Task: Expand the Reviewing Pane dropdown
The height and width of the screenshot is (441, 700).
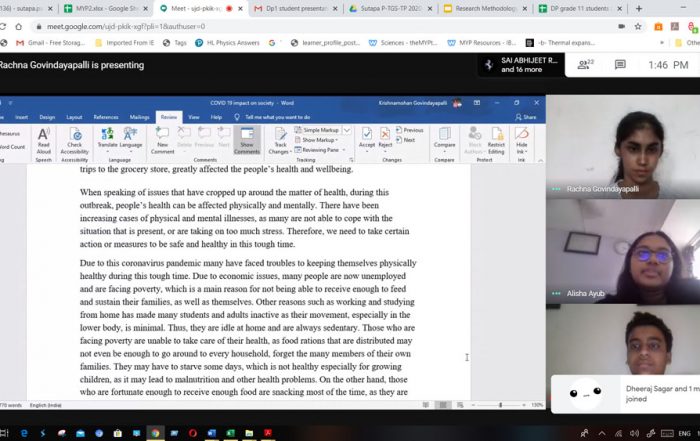Action: coord(344,150)
